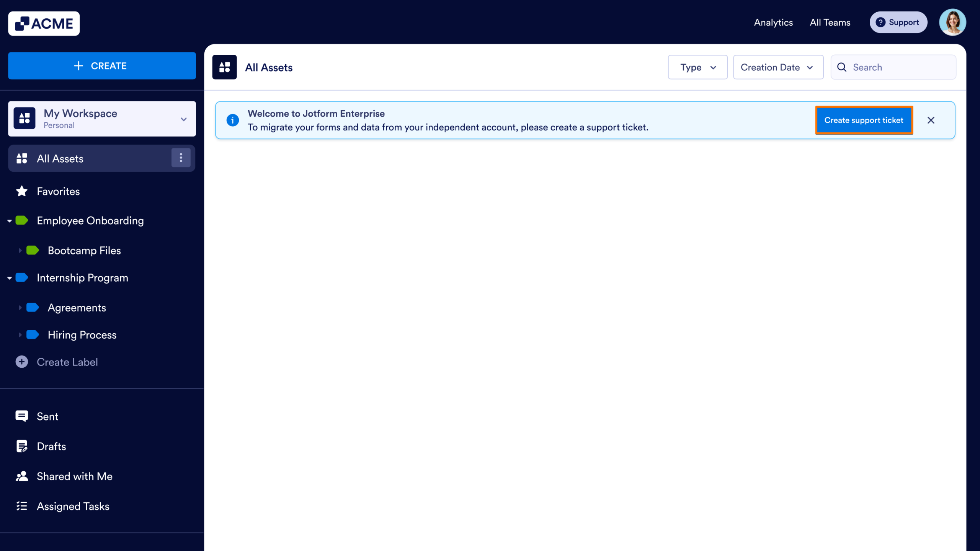Open the Creation Date sort dropdown

pyautogui.click(x=778, y=67)
